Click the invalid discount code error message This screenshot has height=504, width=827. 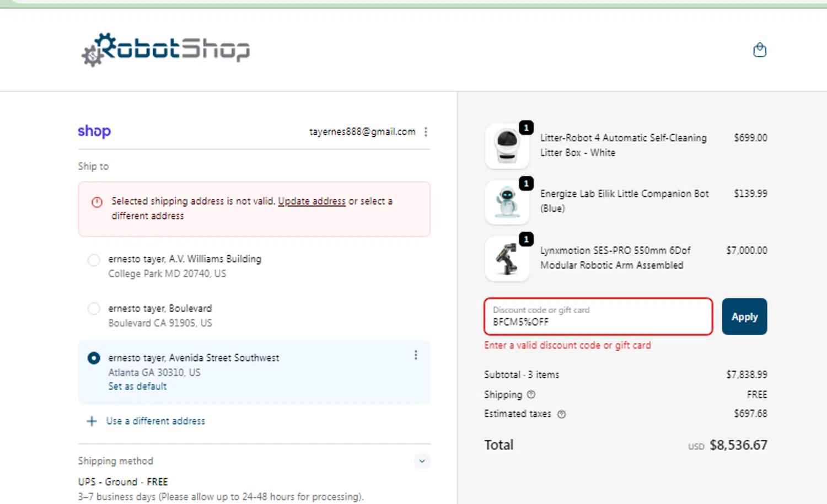567,345
